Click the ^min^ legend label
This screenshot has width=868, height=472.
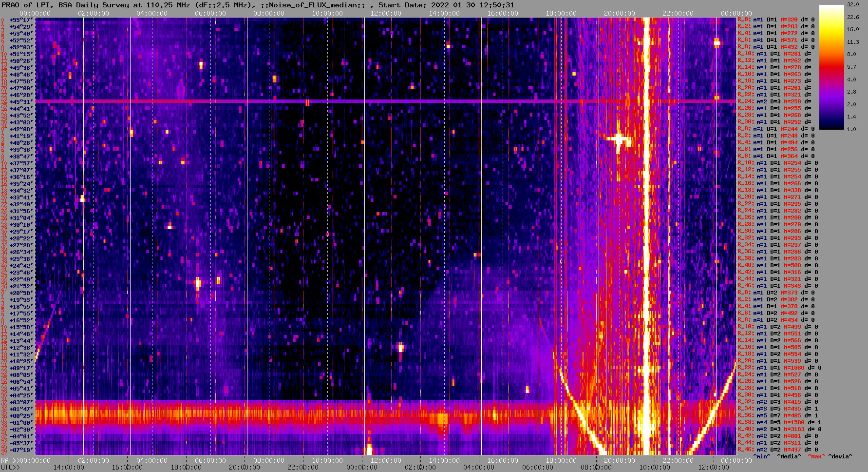click(762, 456)
